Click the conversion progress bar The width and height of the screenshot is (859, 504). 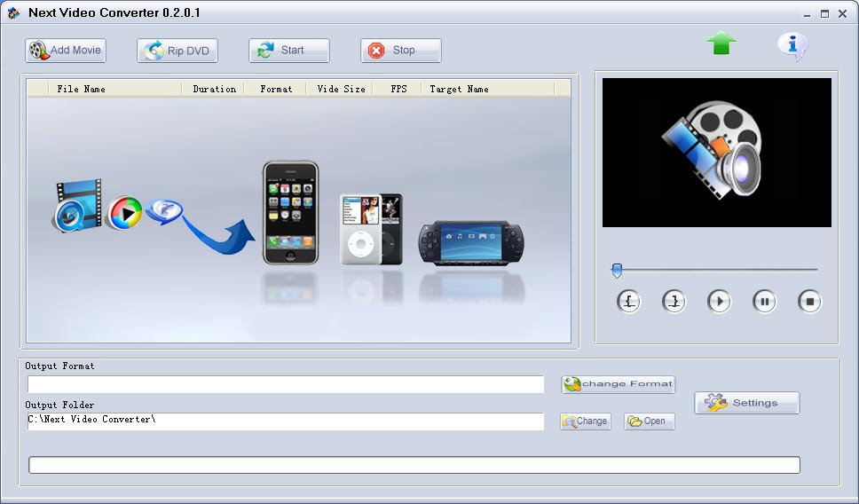(414, 465)
